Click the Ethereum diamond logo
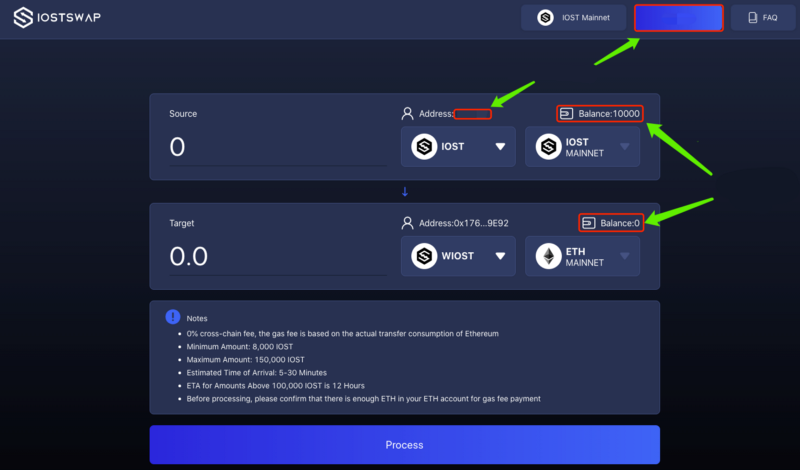 point(548,256)
